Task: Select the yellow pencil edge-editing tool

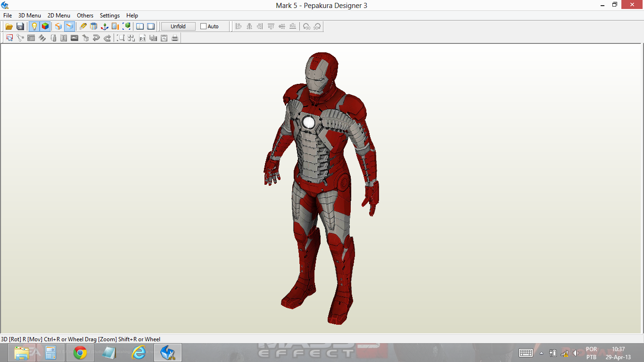Action: 83,26
